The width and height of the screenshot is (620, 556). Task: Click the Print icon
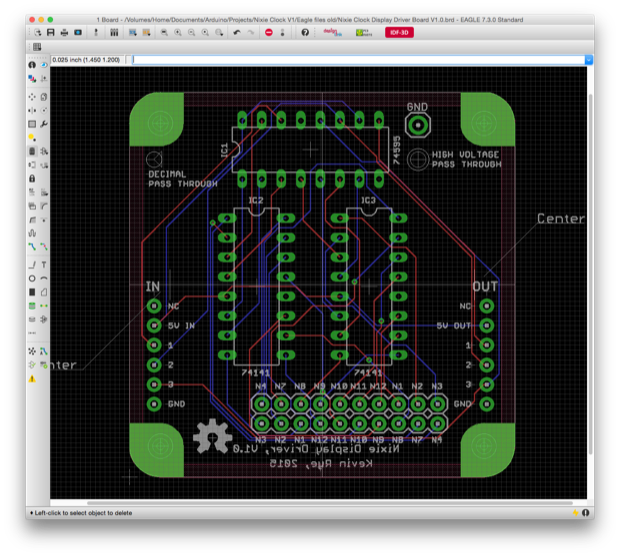coord(64,32)
